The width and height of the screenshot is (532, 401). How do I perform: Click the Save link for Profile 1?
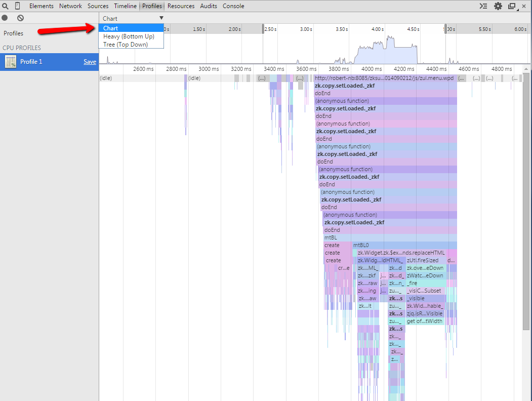90,62
